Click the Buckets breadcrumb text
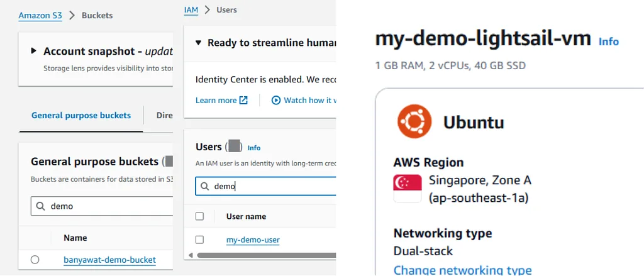Image resolution: width=644 pixels, height=276 pixels. pos(97,16)
